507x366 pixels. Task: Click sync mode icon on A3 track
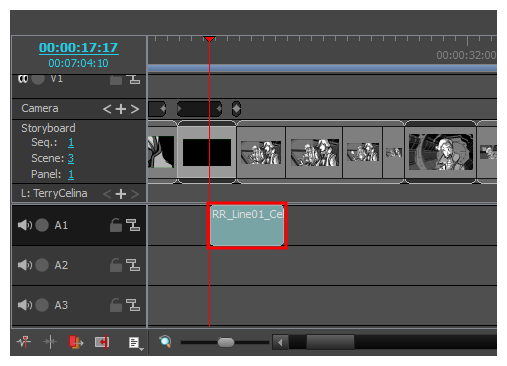click(x=133, y=305)
